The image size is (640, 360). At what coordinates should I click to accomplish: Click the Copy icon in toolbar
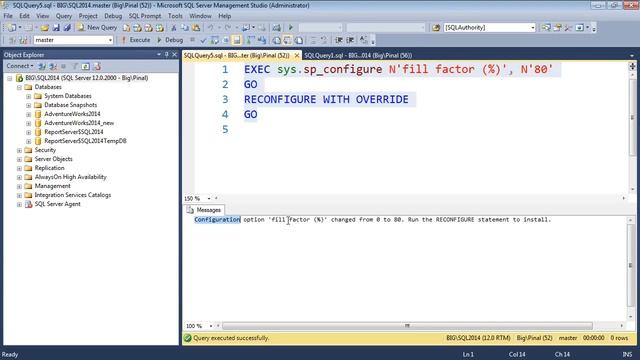click(185, 27)
